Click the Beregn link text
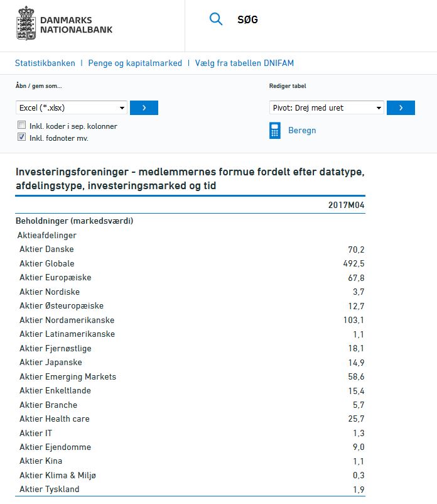Screen dimensions: 437x504 (302, 130)
